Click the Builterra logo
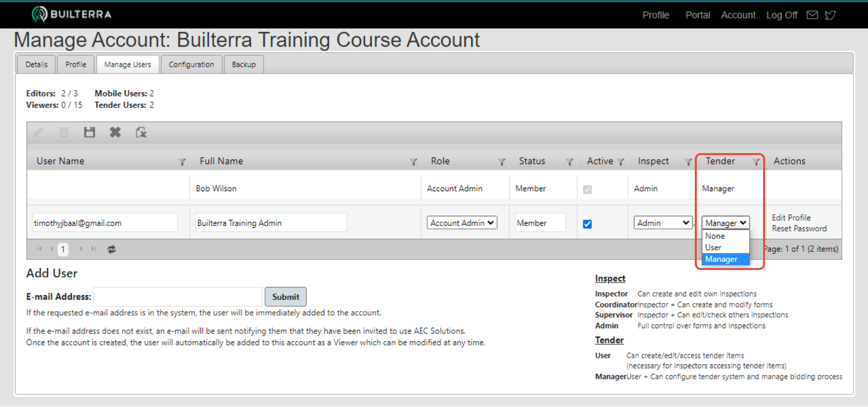The height and width of the screenshot is (407, 868). 71,14
